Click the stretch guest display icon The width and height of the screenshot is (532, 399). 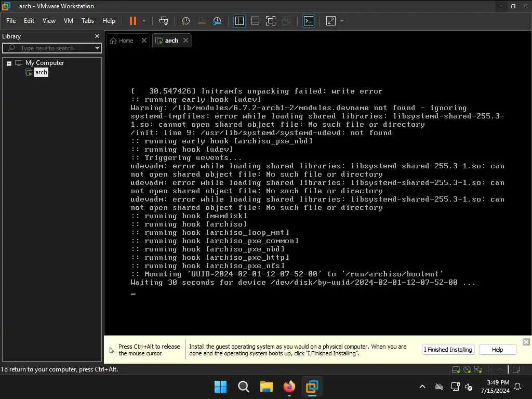[331, 21]
